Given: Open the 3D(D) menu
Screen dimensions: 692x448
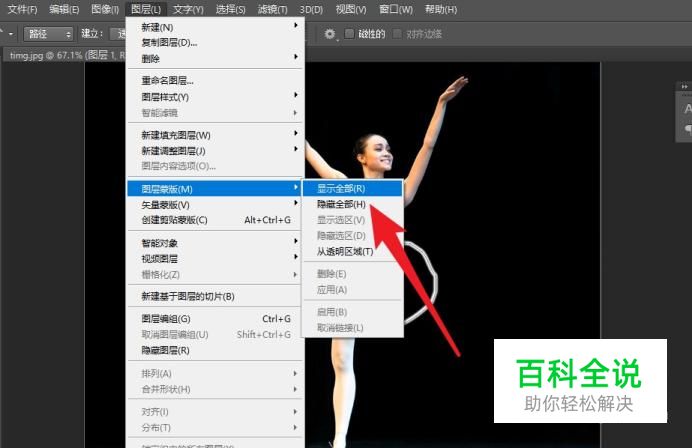Looking at the screenshot, I should (311, 9).
